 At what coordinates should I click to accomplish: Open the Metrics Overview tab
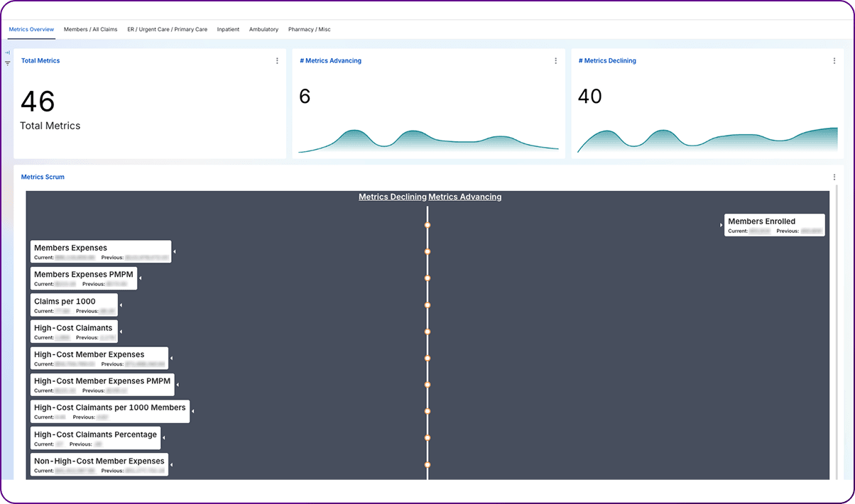[31, 30]
